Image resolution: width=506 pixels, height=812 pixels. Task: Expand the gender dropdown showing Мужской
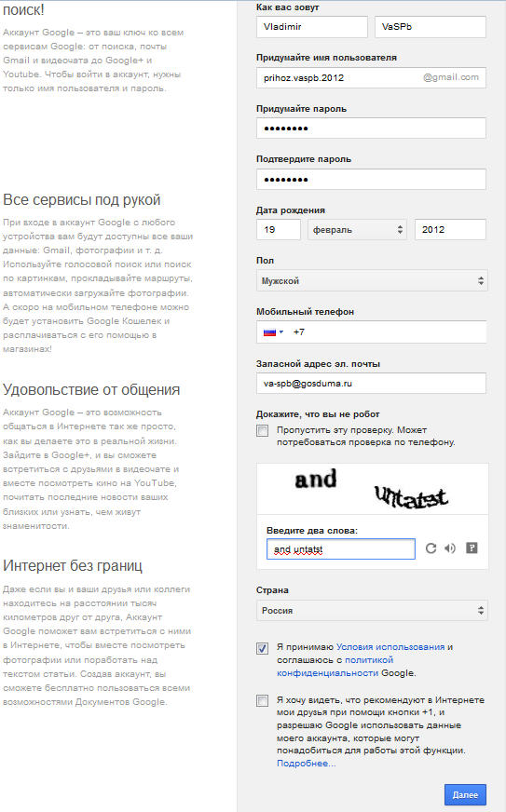pos(372,280)
